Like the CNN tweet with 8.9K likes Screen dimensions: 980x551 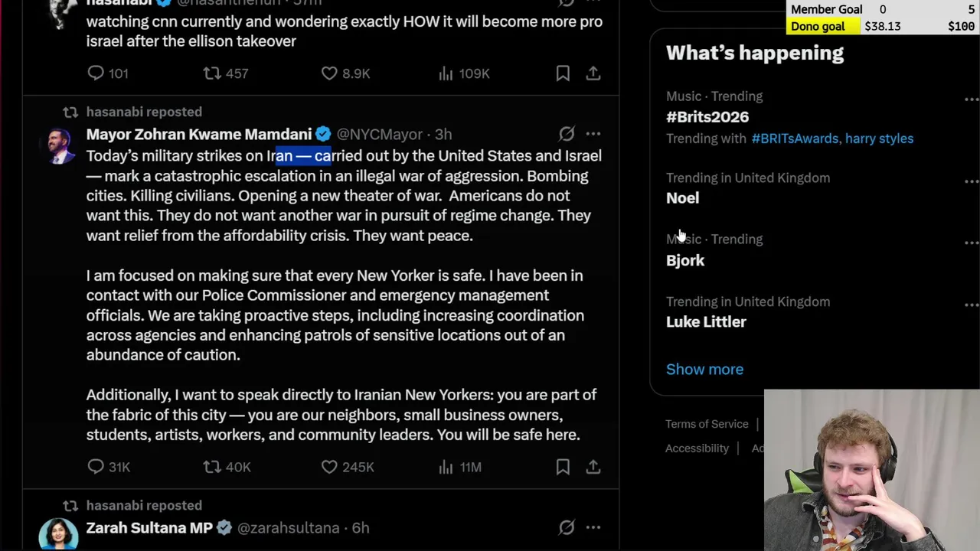329,73
